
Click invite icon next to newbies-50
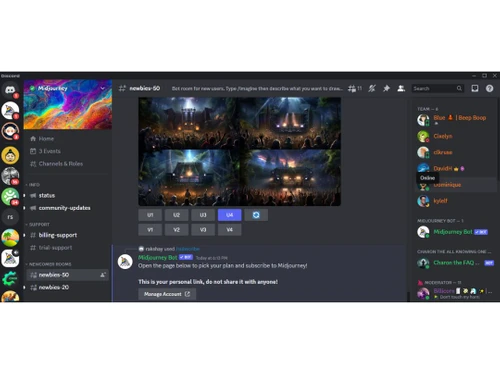point(103,275)
